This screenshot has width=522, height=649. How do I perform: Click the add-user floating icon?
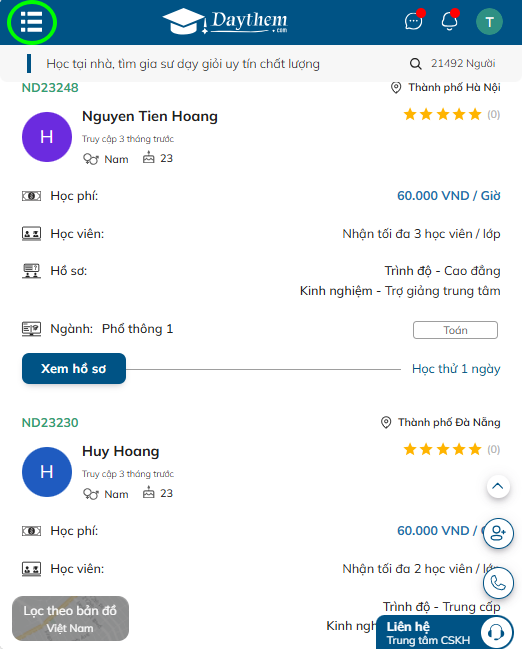click(498, 533)
